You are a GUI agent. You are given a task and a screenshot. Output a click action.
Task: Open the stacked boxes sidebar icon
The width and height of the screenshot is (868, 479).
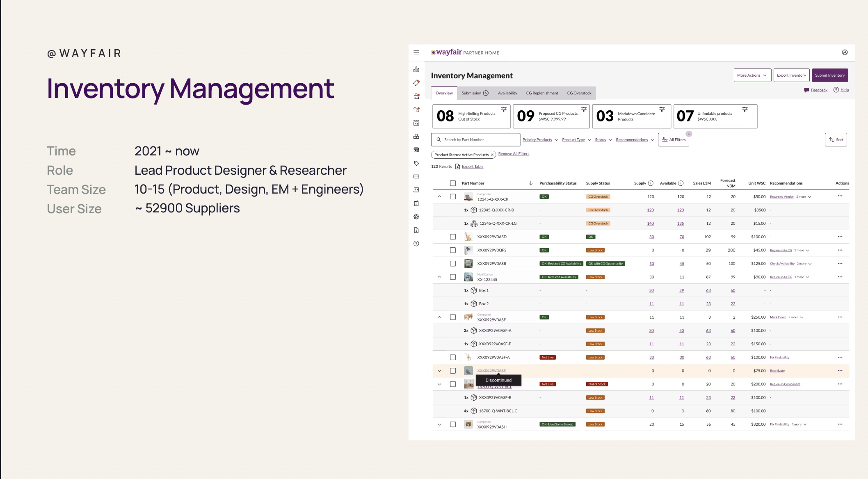pos(416,136)
